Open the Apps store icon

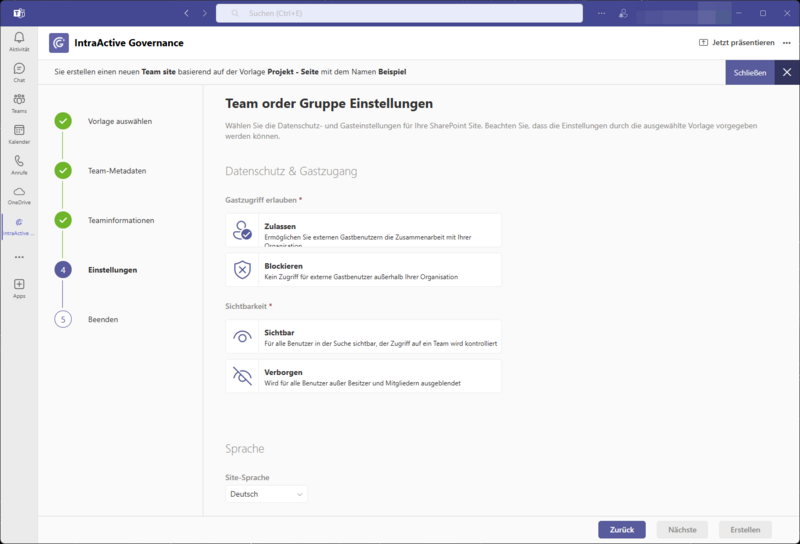(x=18, y=288)
